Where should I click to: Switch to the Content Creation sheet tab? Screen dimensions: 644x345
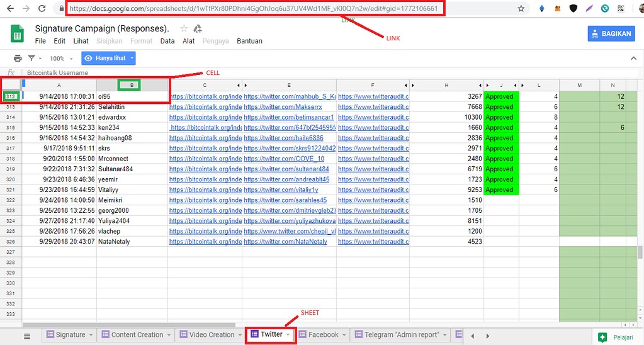137,335
